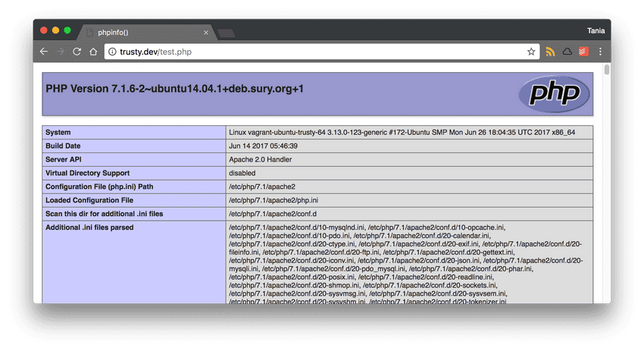Select the 10-mysqlnd.ini path text
This screenshot has height=351, width=644.
click(296, 227)
